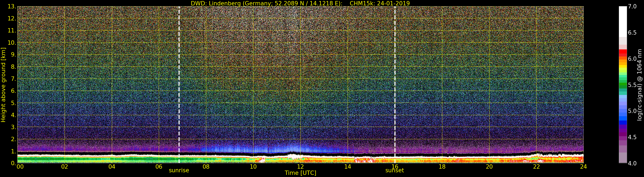
Task: Click the 'sunset' label below the axis
Action: pos(394,171)
